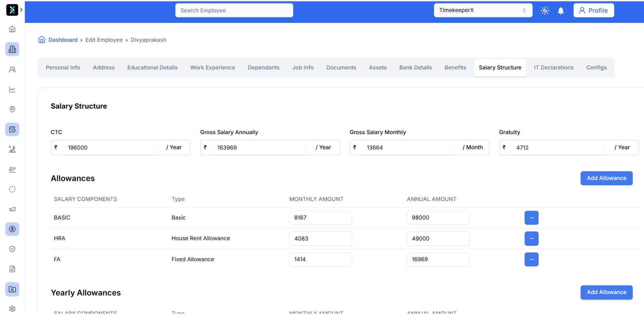The image size is (644, 315).
Task: Open the line chart analytics sidebar icon
Action: click(12, 89)
